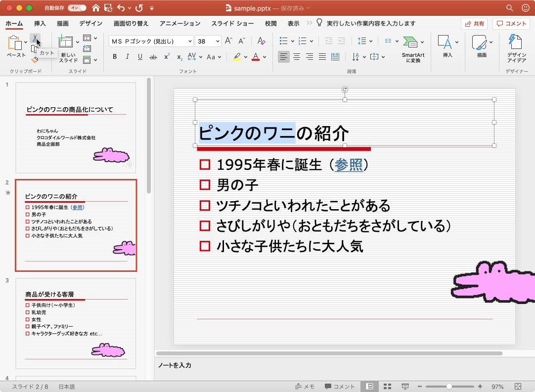The height and width of the screenshot is (392, 535).
Task: Expand highlight color options arrow
Action: click(245, 57)
